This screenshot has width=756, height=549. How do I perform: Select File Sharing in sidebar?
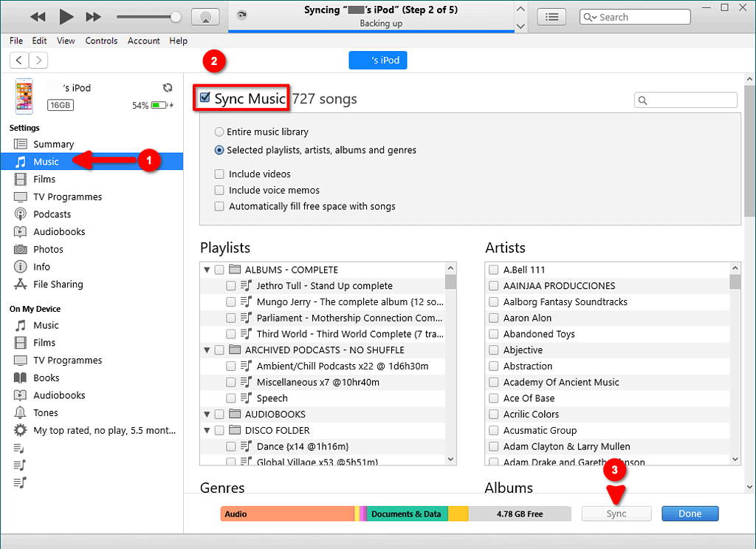pyautogui.click(x=58, y=284)
